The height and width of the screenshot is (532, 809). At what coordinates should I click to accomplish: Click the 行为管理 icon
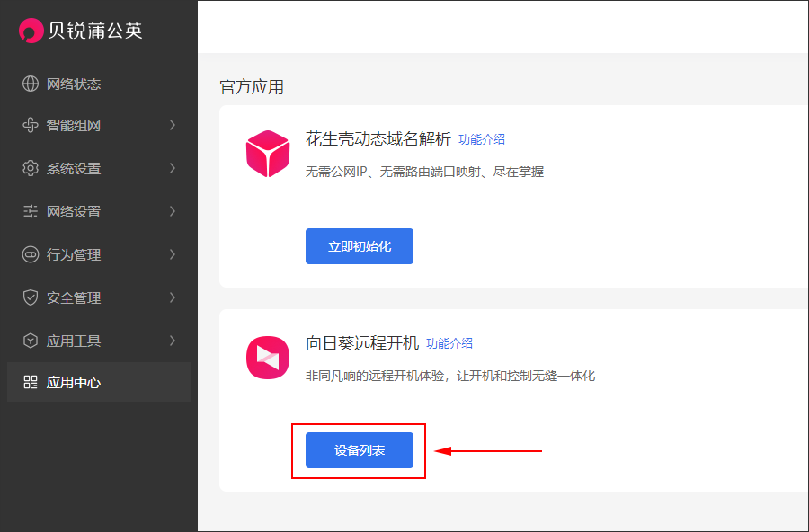click(31, 254)
